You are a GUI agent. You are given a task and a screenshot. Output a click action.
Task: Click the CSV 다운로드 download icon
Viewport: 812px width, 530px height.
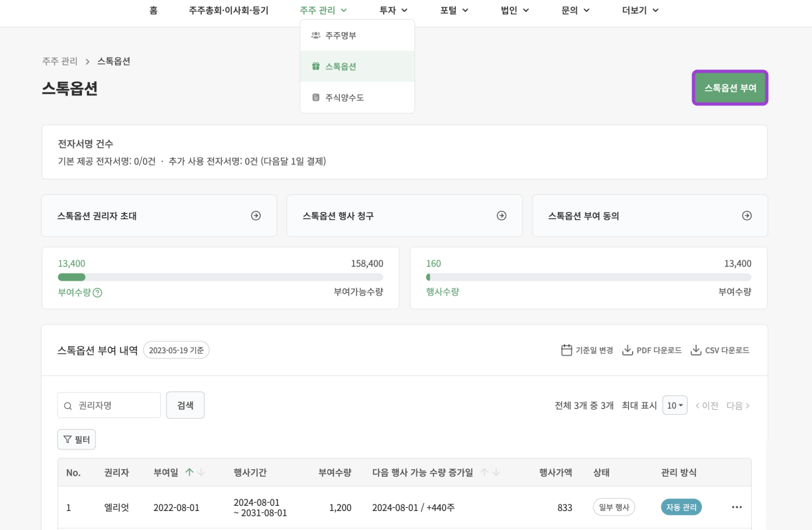(x=696, y=350)
